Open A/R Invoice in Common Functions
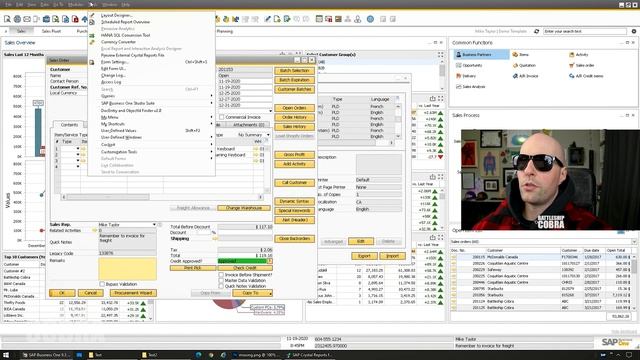 pos(525,76)
